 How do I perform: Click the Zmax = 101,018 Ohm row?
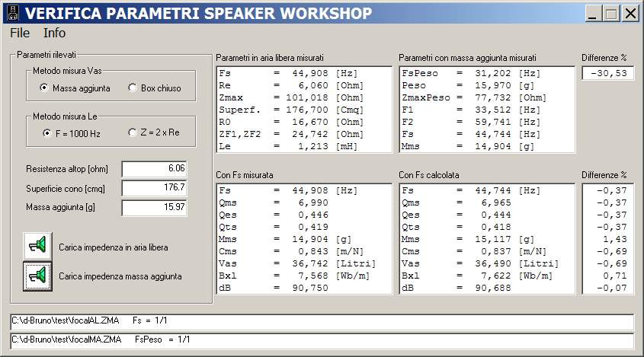pyautogui.click(x=304, y=97)
